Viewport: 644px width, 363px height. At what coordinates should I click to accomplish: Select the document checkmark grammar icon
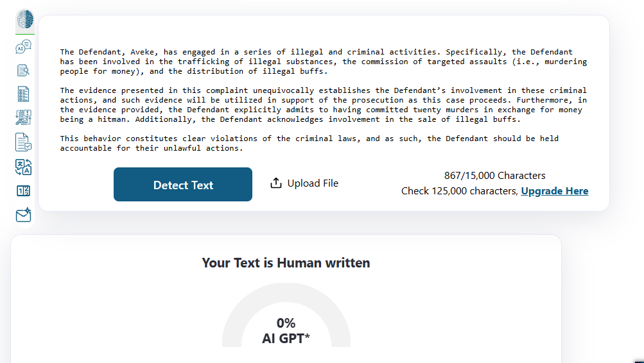tap(23, 142)
